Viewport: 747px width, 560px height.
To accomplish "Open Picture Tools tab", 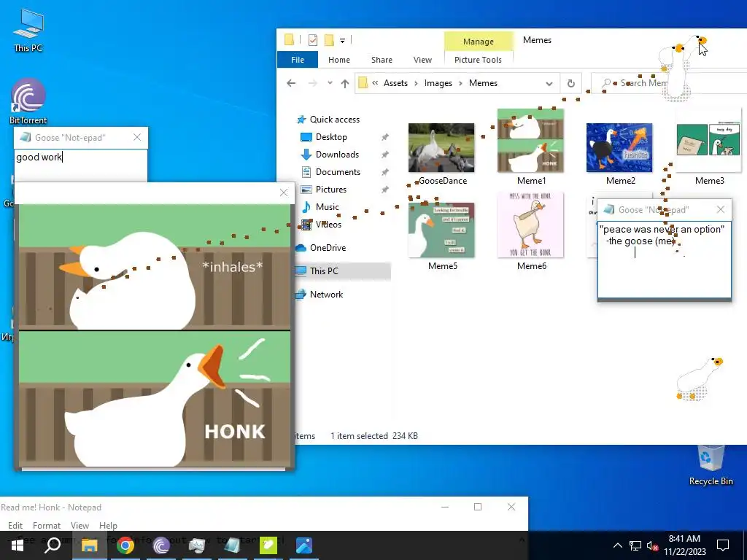I will pyautogui.click(x=478, y=60).
